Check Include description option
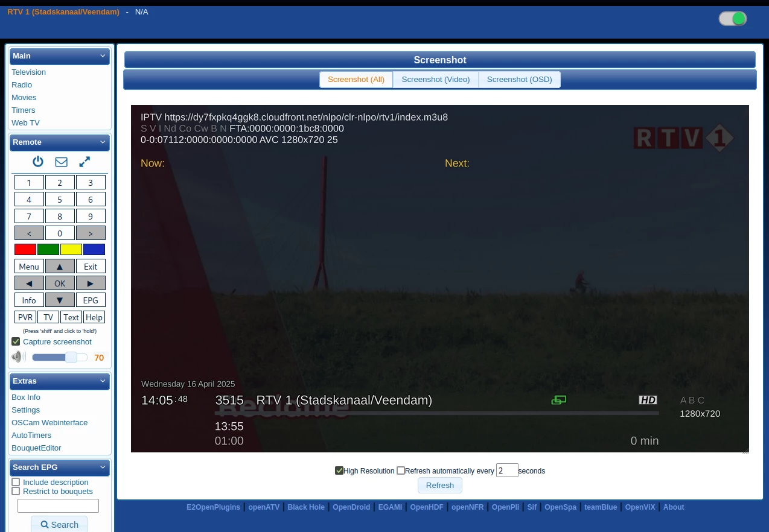769x532 pixels. (x=16, y=482)
